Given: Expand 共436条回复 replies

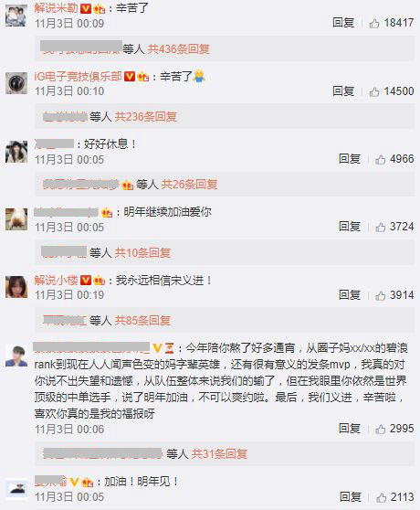Looking at the screenshot, I should click(x=179, y=49).
